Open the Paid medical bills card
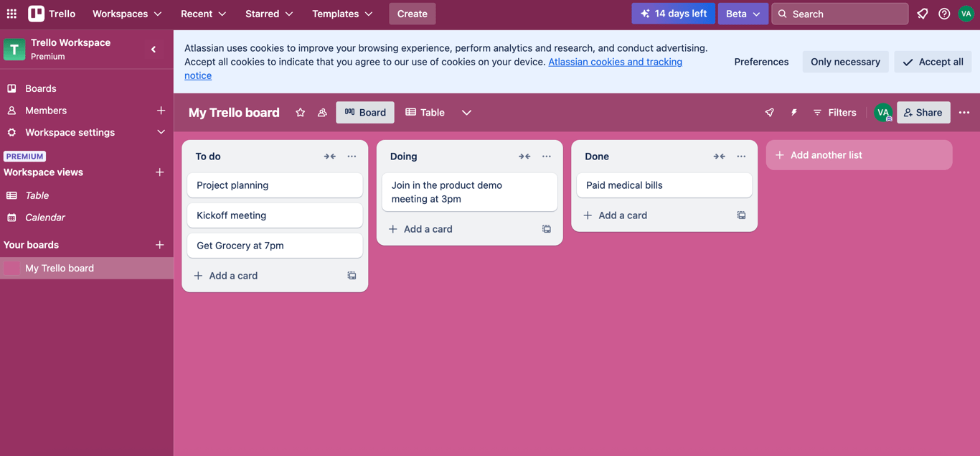 664,185
